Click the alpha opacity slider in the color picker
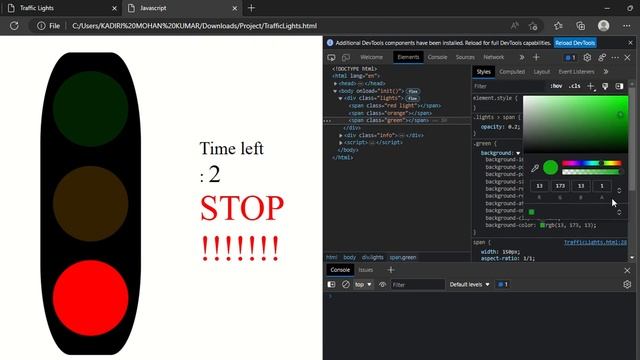640x360 pixels. (592, 172)
